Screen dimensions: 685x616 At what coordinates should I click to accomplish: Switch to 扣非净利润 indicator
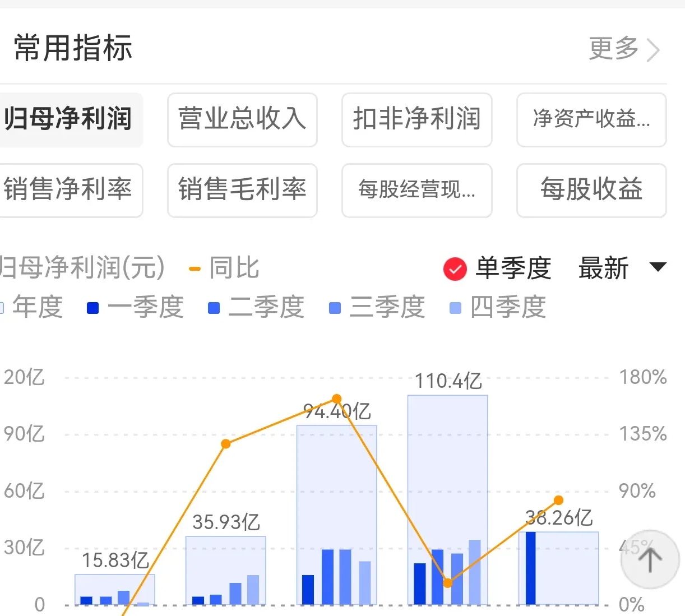click(416, 120)
